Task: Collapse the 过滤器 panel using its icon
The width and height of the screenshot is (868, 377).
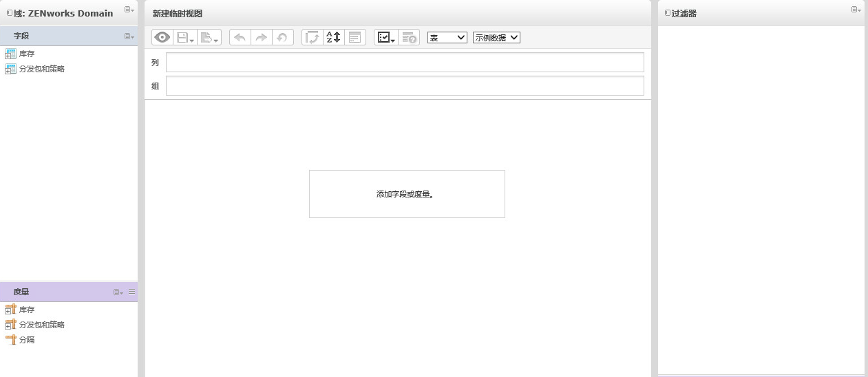Action: pyautogui.click(x=668, y=13)
